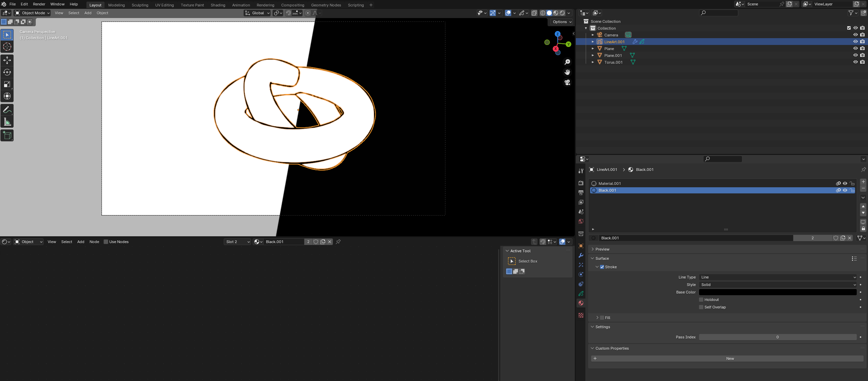The height and width of the screenshot is (381, 868).
Task: Switch to rendered viewport shading
Action: [562, 13]
